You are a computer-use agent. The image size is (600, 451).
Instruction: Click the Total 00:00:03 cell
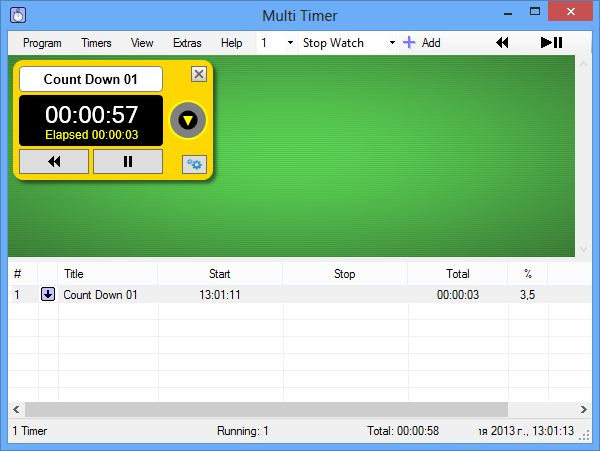pos(458,295)
